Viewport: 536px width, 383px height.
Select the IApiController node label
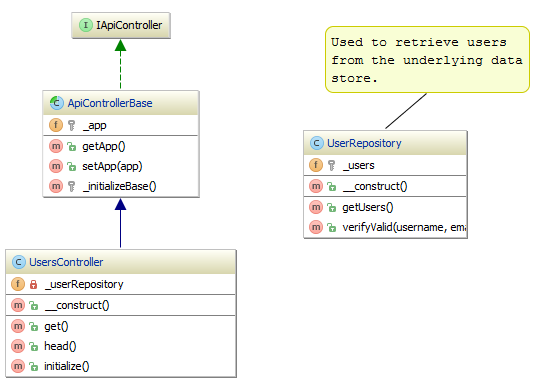[129, 25]
